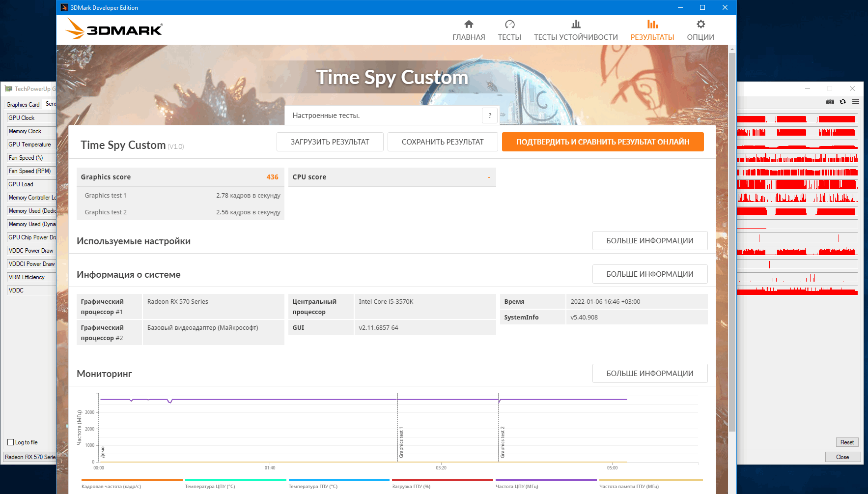Click the Демо marker on the chart

(103, 452)
